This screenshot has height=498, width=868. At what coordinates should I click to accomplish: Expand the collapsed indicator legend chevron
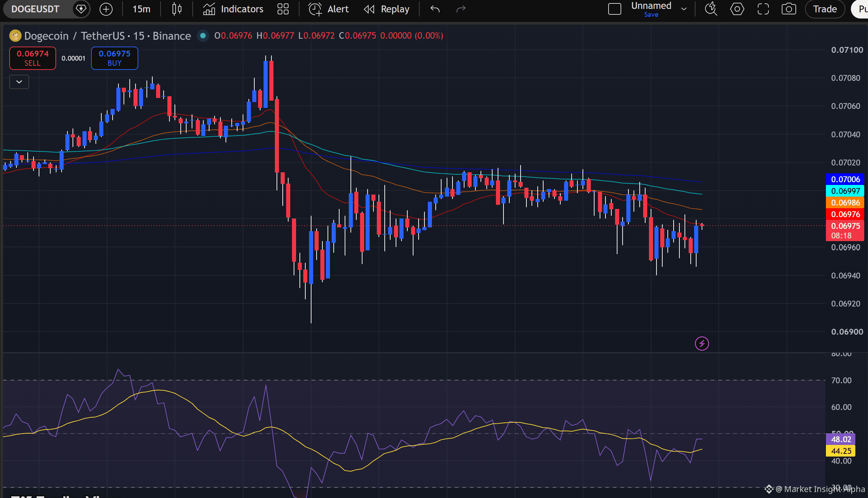(19, 82)
